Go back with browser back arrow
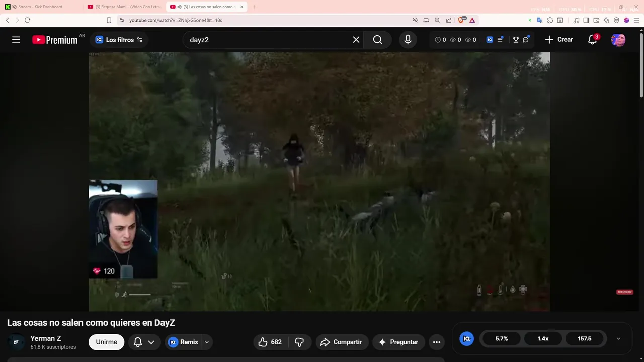The height and width of the screenshot is (362, 644). point(7,20)
